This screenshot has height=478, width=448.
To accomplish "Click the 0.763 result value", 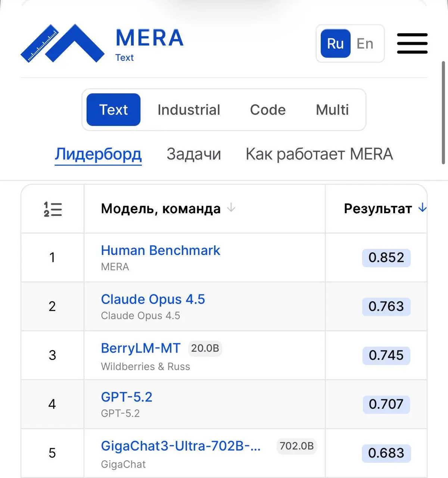I will click(x=386, y=307).
